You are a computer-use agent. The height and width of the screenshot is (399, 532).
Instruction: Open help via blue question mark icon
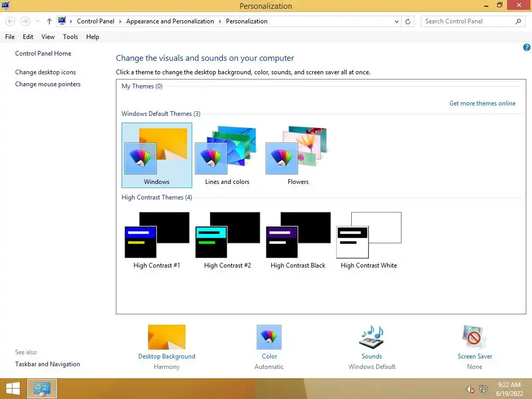click(527, 47)
